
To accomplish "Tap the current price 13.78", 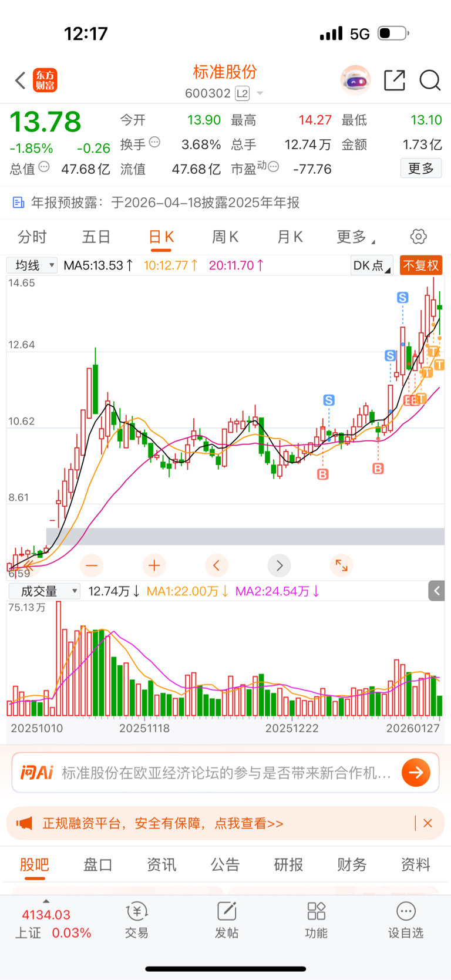I will coord(45,122).
